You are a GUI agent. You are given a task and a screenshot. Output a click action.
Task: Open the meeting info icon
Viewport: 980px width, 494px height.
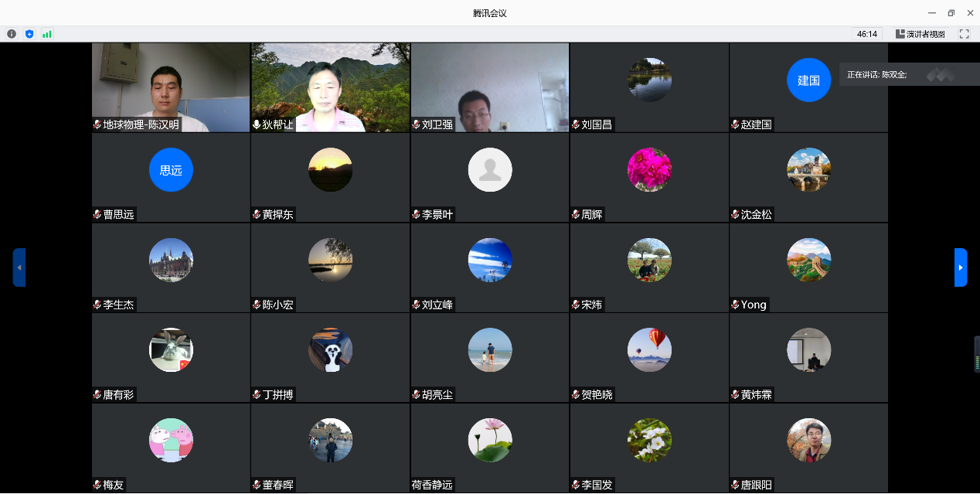coord(12,34)
